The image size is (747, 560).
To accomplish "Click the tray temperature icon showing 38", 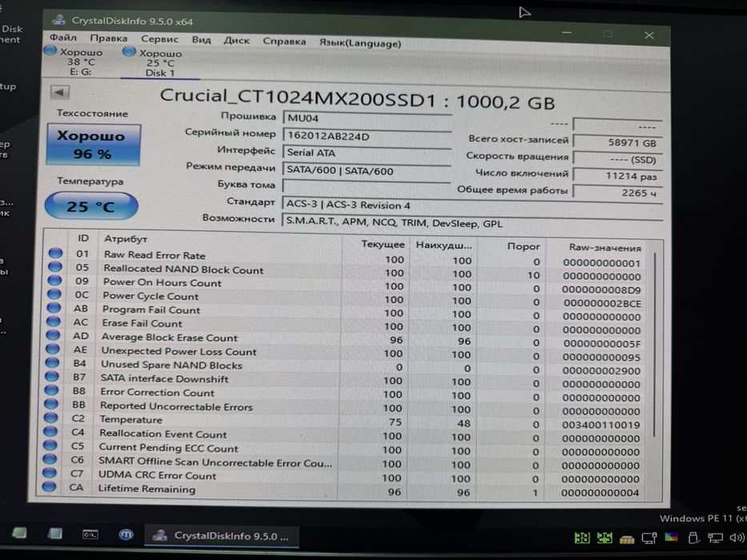I will tap(582, 538).
